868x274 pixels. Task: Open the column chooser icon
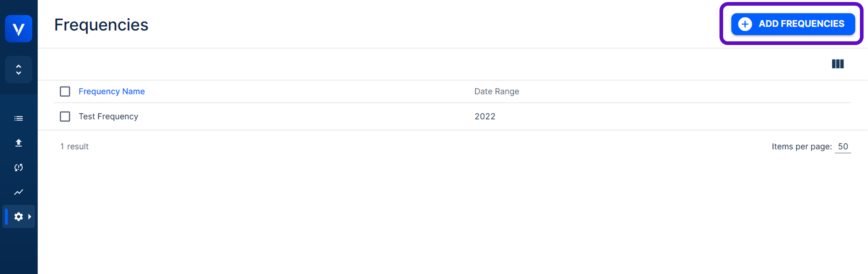837,64
